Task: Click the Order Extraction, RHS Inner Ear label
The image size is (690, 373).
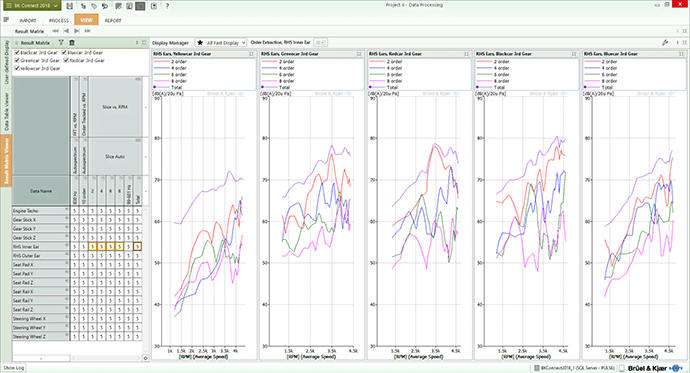Action: click(280, 43)
